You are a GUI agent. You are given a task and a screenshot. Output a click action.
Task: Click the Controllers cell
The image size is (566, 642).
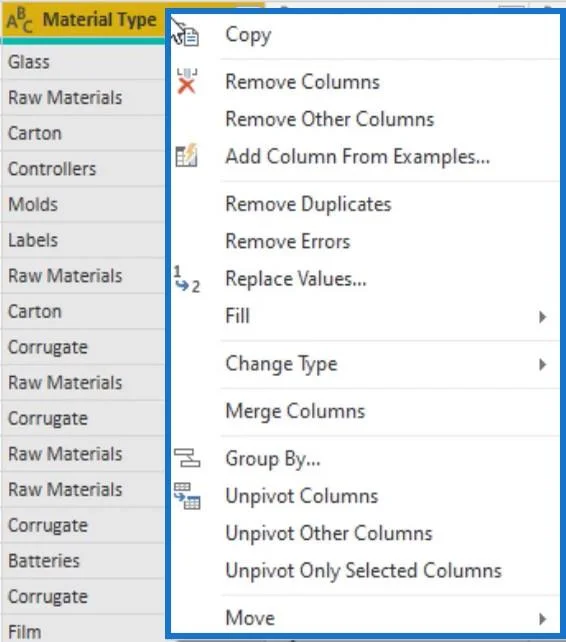[x=83, y=169]
